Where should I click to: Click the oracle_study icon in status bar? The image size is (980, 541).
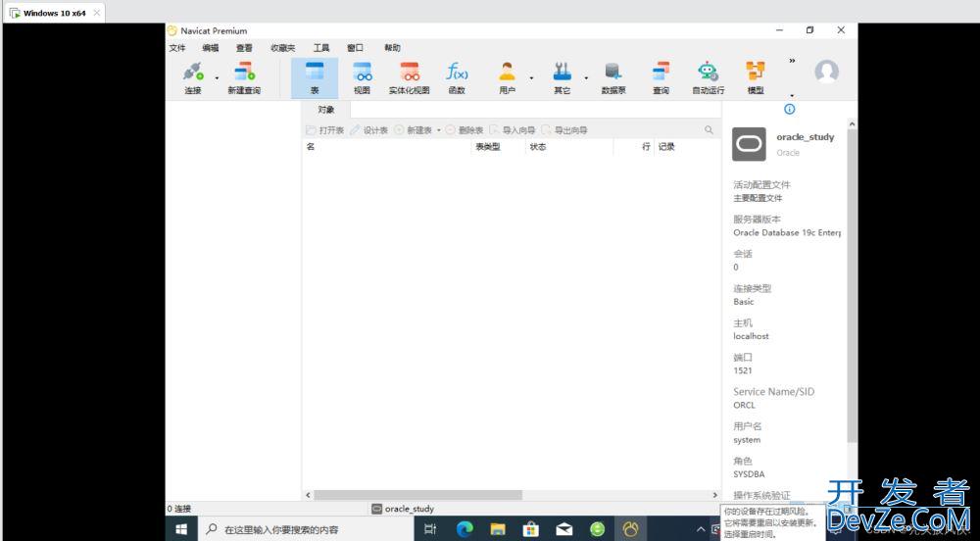(x=376, y=509)
